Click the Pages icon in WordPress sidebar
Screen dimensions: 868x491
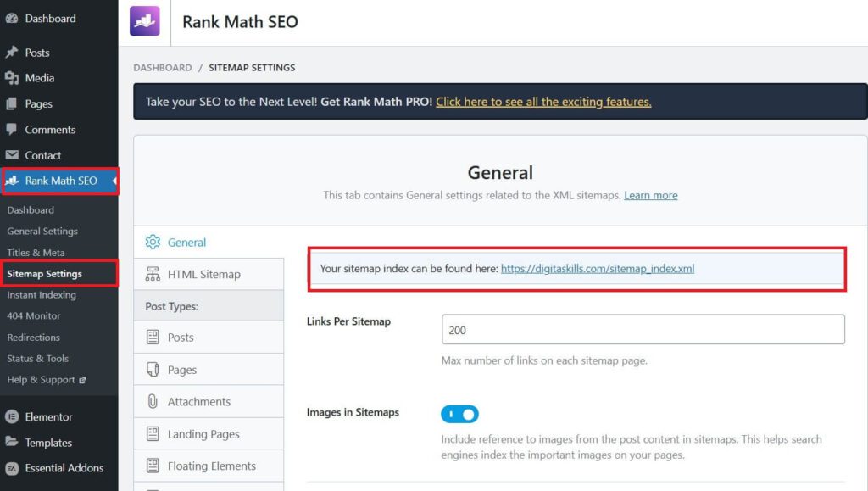pyautogui.click(x=12, y=103)
